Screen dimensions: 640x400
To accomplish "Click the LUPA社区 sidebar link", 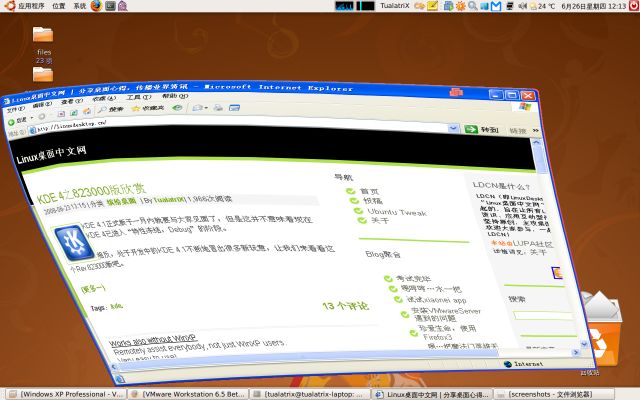I will tap(533, 244).
